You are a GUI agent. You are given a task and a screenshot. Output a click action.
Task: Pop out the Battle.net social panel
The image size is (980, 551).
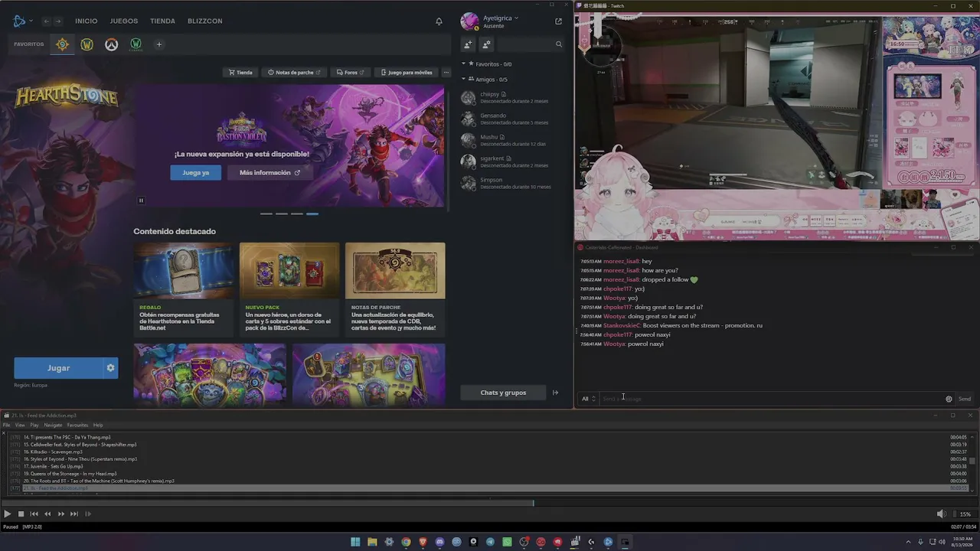(x=558, y=21)
